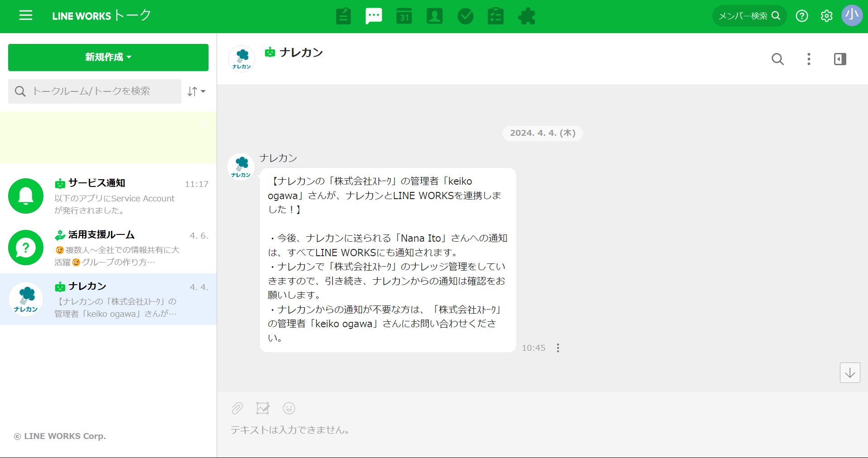Toggle the right side panel icon
Viewport: 868px width, 458px height.
click(x=840, y=59)
